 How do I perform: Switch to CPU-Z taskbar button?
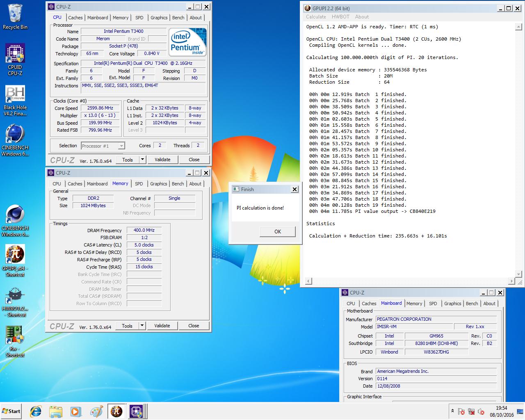[137, 411]
